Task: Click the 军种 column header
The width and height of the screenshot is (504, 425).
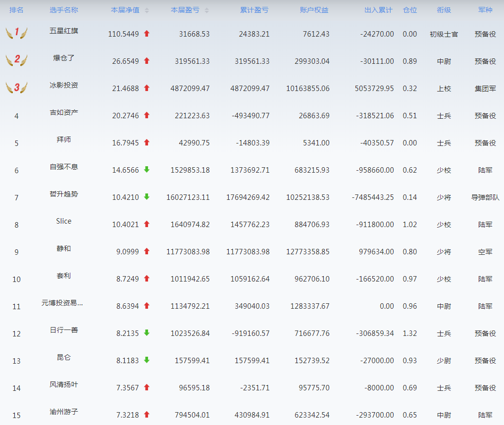Action: pos(485,10)
